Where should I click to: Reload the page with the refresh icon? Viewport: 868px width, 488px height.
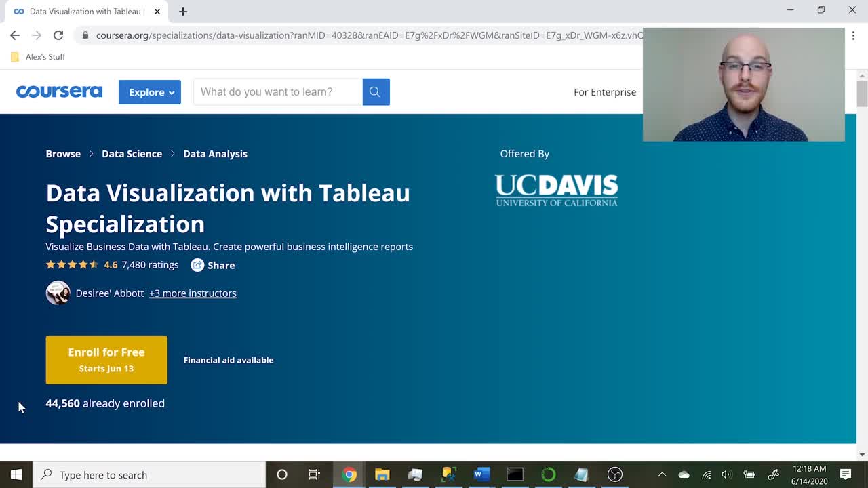(58, 35)
